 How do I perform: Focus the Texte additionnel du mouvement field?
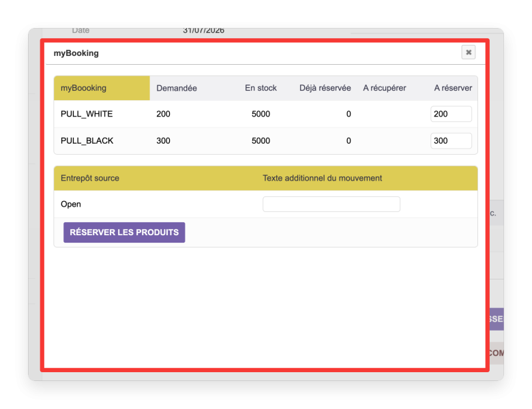[331, 204]
